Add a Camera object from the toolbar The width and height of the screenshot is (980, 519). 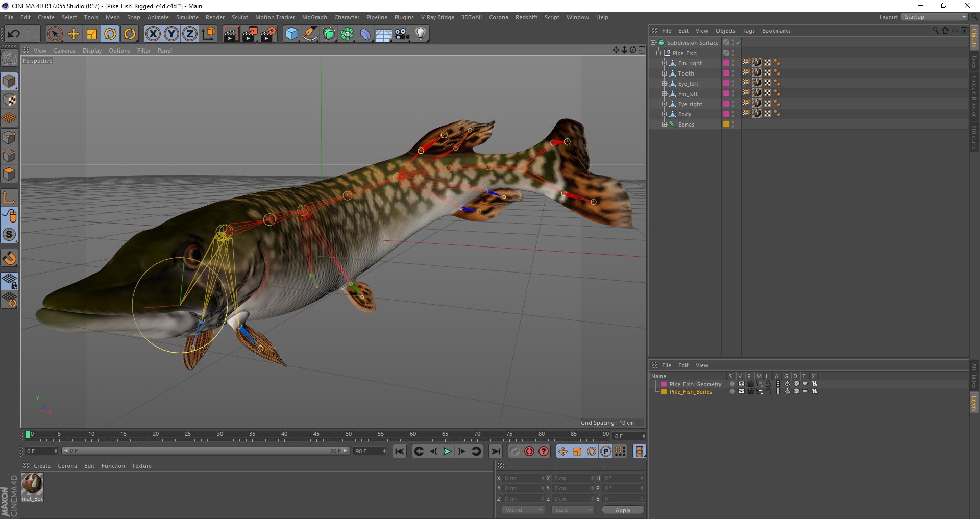click(x=402, y=34)
